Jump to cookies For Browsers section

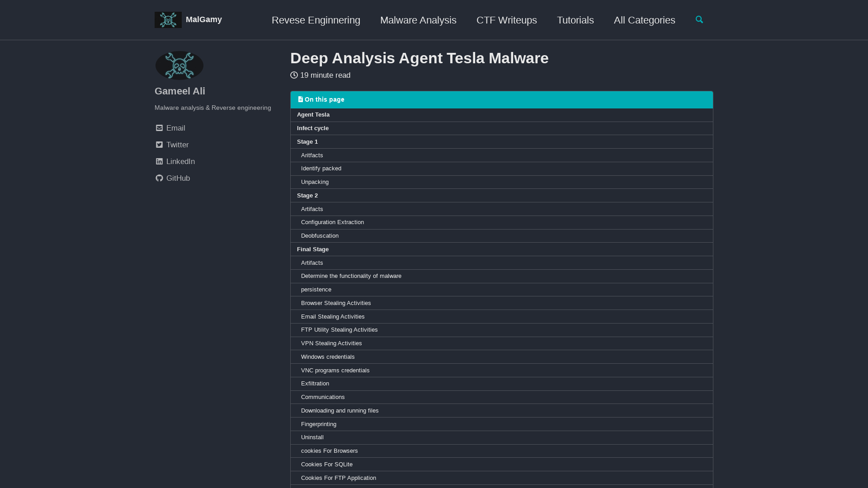(x=502, y=451)
